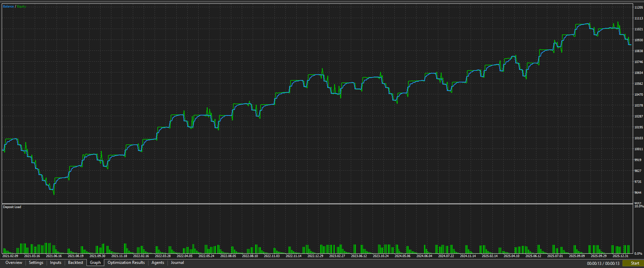The height and width of the screenshot is (268, 644).
Task: Click the 10838 price axis value
Action: click(638, 51)
